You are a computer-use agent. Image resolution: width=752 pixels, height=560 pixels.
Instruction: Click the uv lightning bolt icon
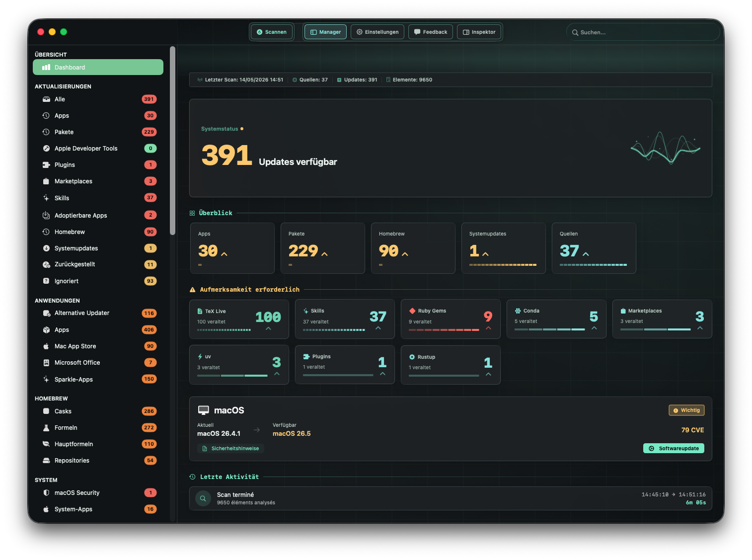[200, 357]
